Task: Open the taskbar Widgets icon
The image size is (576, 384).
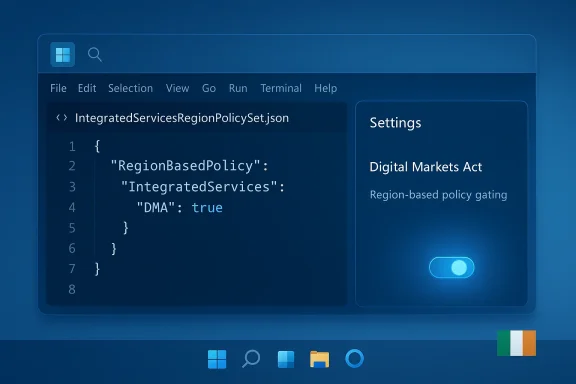Action: click(286, 359)
